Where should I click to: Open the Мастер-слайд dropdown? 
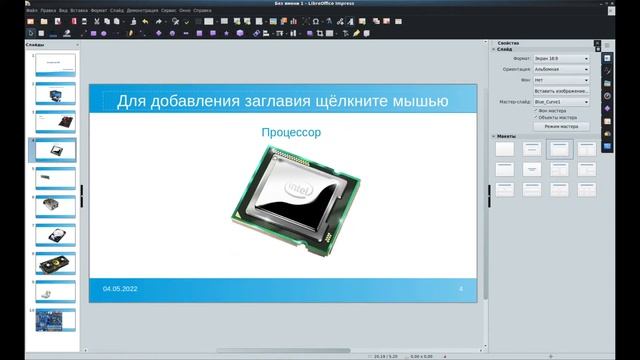tap(561, 102)
